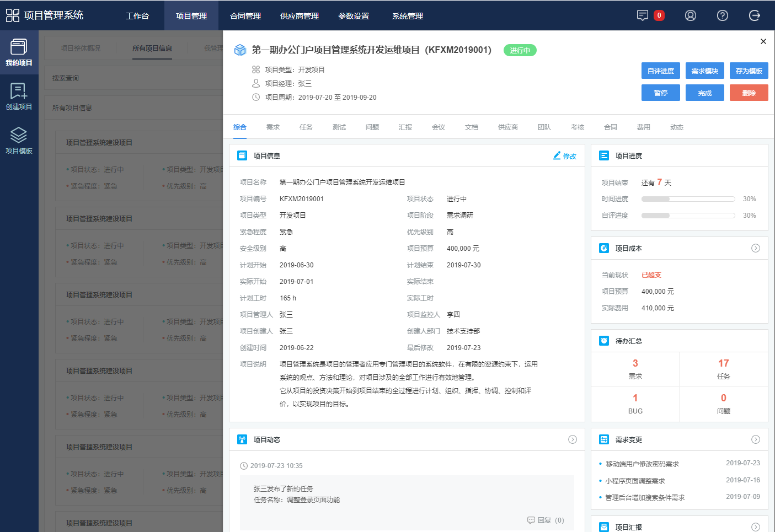Switch to the 汇报 tab
This screenshot has height=532, width=775.
405,127
